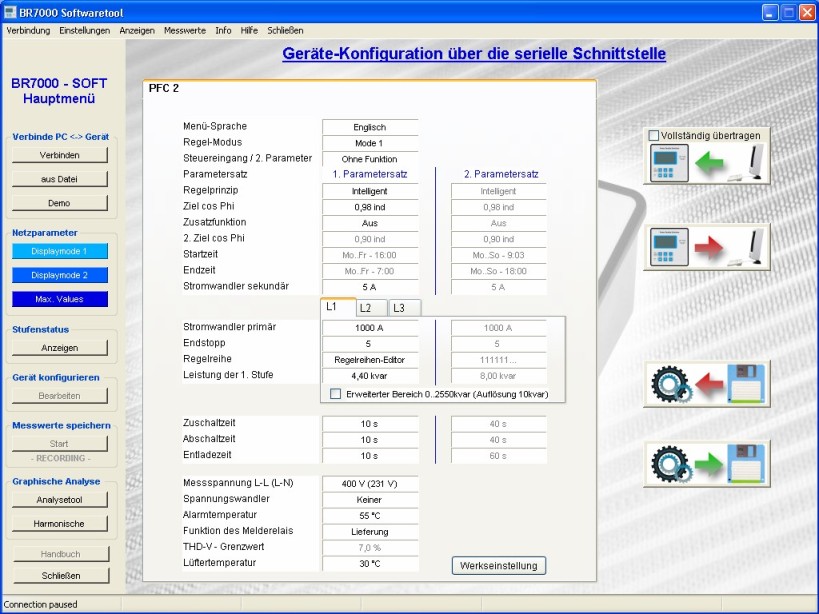Open first-set Stromwandler sekundär 5 A field
819x614 pixels.
pos(370,287)
